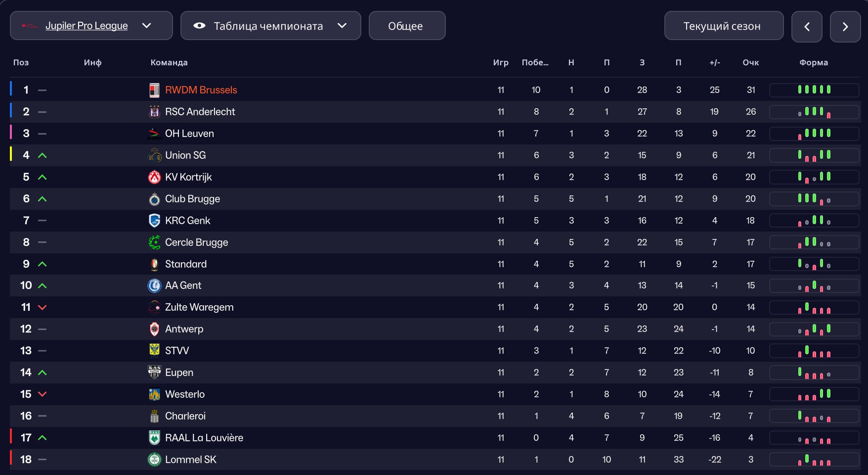Click the RSC Anderlecht club crest
868x475 pixels.
[154, 112]
